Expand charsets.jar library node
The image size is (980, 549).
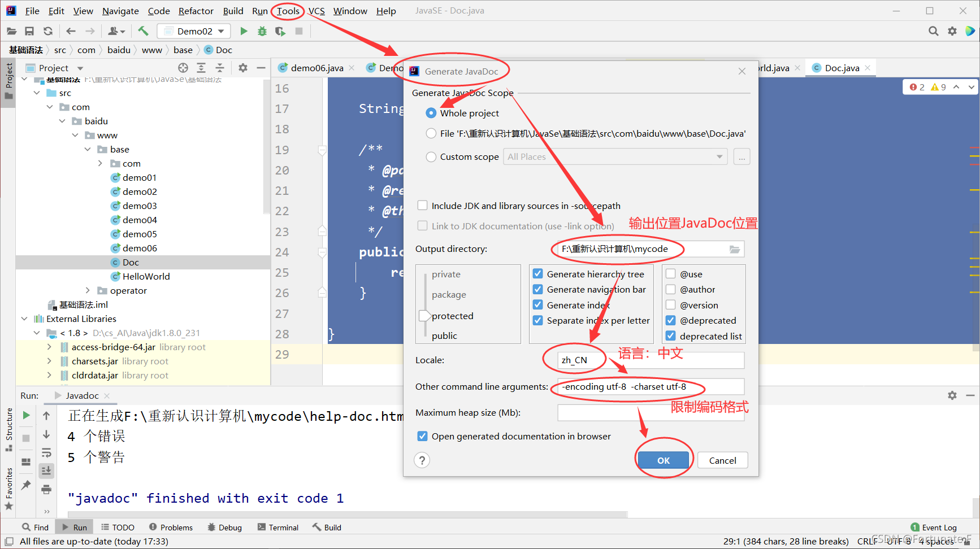coord(49,361)
